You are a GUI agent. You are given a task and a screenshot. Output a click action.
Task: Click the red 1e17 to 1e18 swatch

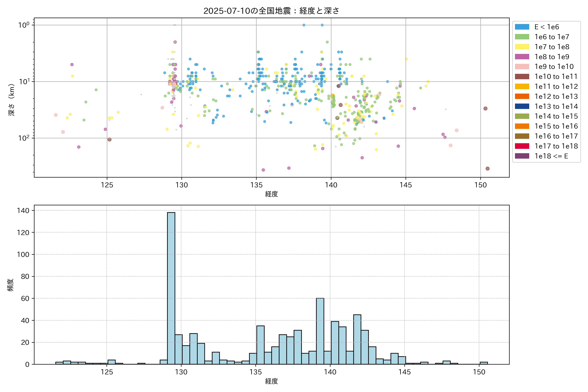(522, 146)
